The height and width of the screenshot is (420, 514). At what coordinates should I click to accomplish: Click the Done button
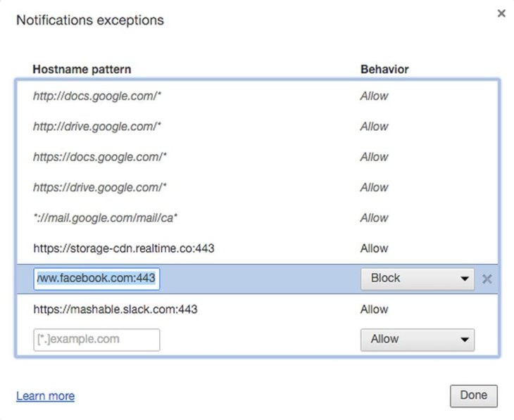(x=473, y=395)
